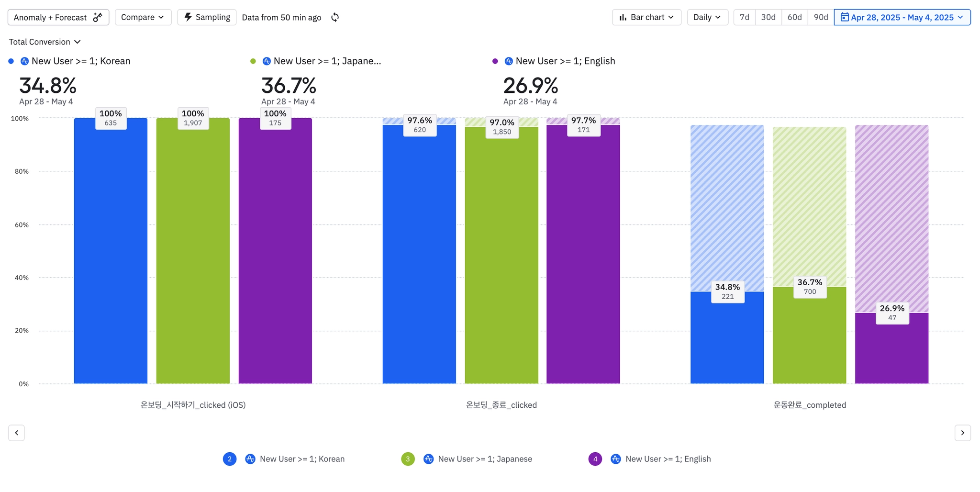Image resolution: width=980 pixels, height=492 pixels.
Task: Expand the Total Conversion selector
Action: point(45,42)
